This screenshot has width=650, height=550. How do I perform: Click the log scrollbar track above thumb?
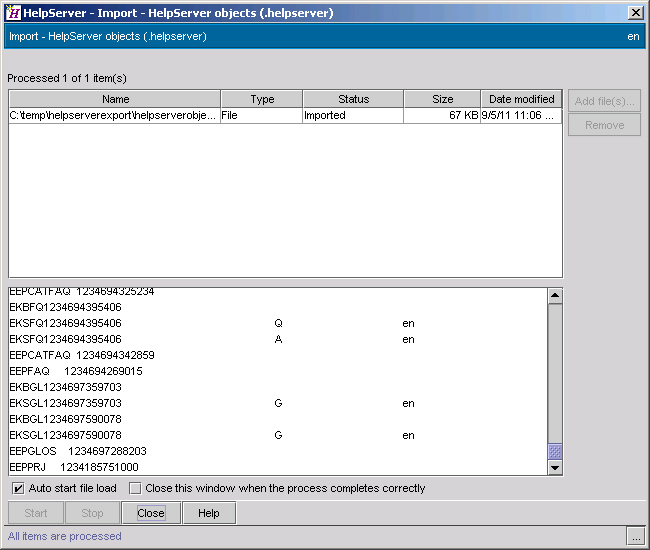tap(555, 373)
